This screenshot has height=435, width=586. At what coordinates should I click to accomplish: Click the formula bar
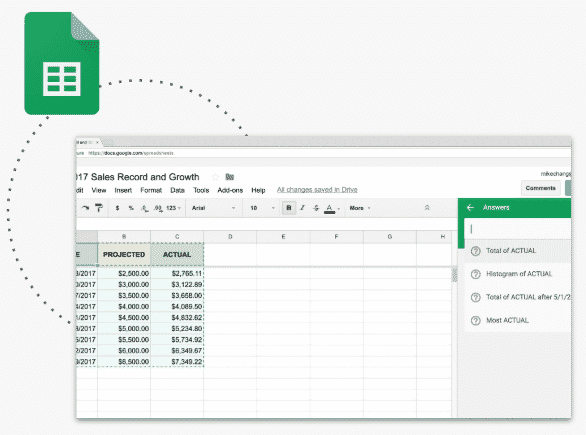tap(267, 224)
